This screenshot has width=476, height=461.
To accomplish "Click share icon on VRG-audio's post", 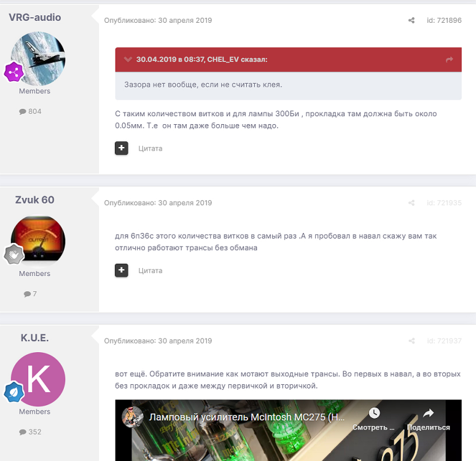I will [x=412, y=20].
